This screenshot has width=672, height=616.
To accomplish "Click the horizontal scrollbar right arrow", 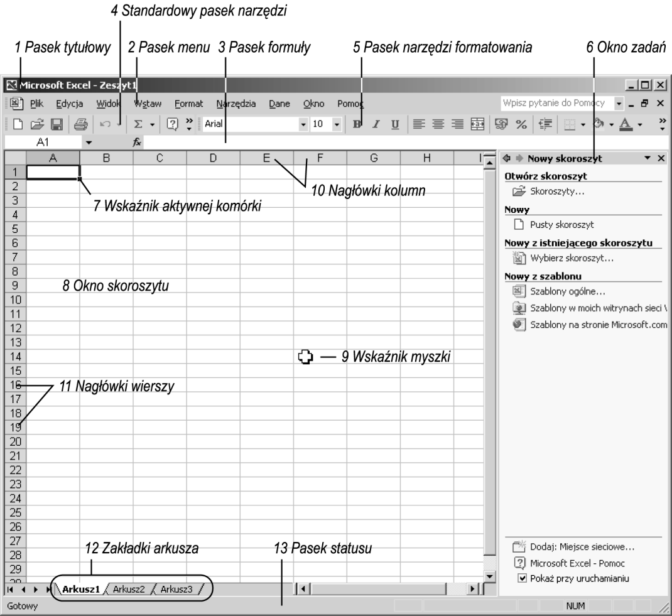I will pyautogui.click(x=472, y=589).
